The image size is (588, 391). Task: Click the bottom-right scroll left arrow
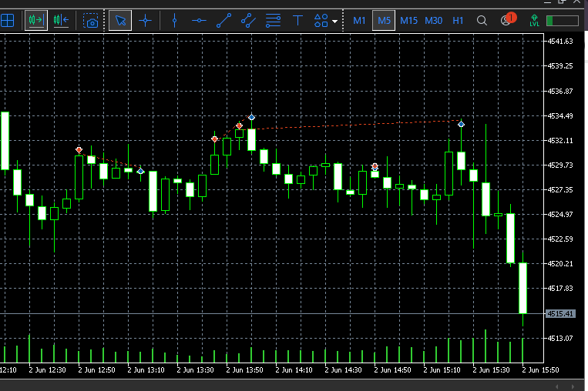point(557,386)
